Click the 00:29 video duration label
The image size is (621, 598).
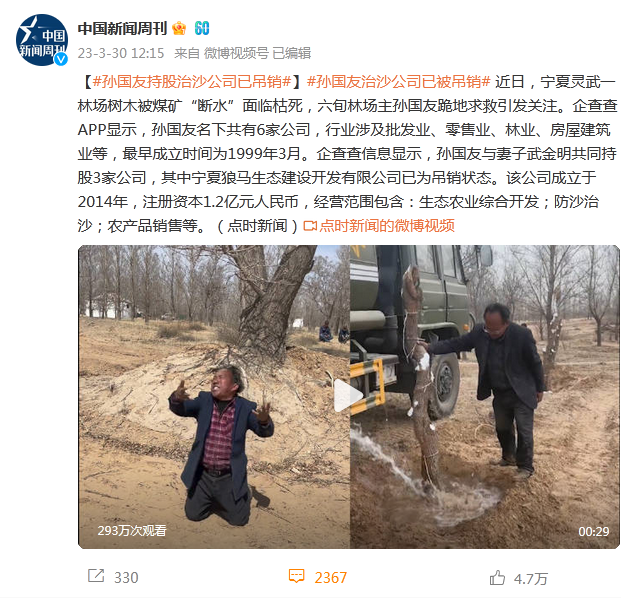593,531
